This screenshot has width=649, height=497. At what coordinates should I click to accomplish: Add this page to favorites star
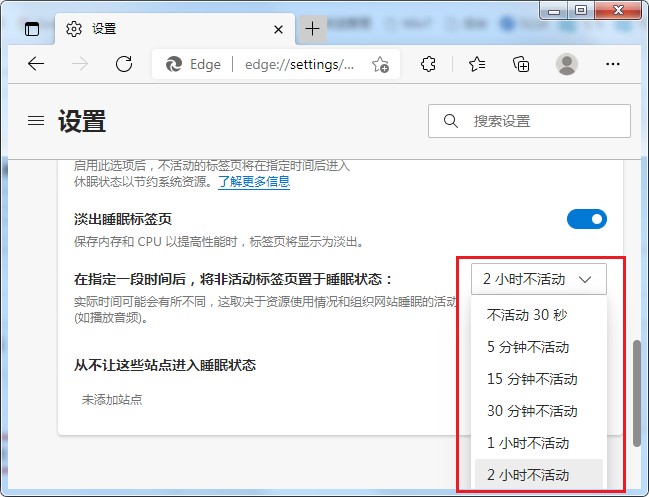click(380, 65)
